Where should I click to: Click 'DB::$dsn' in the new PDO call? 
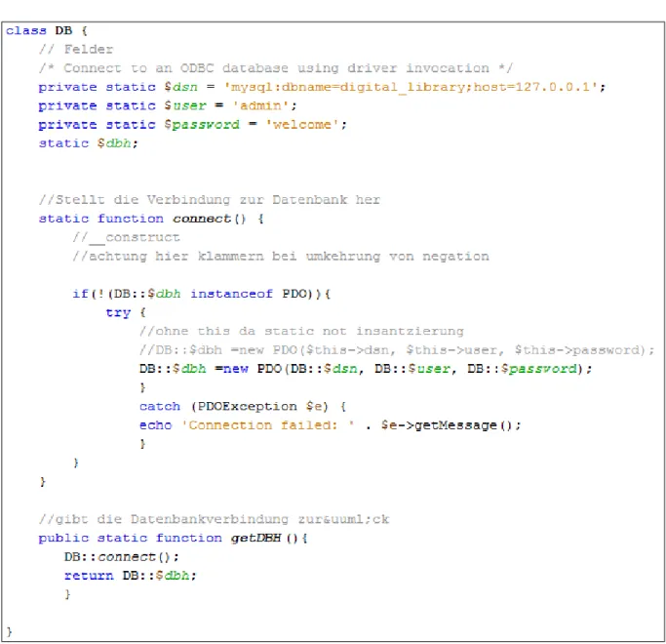point(324,369)
